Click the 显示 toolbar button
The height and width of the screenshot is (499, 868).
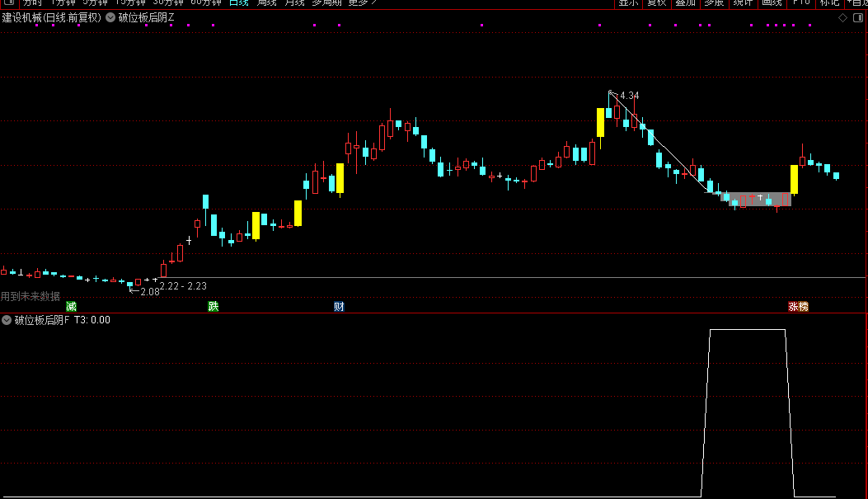(628, 2)
